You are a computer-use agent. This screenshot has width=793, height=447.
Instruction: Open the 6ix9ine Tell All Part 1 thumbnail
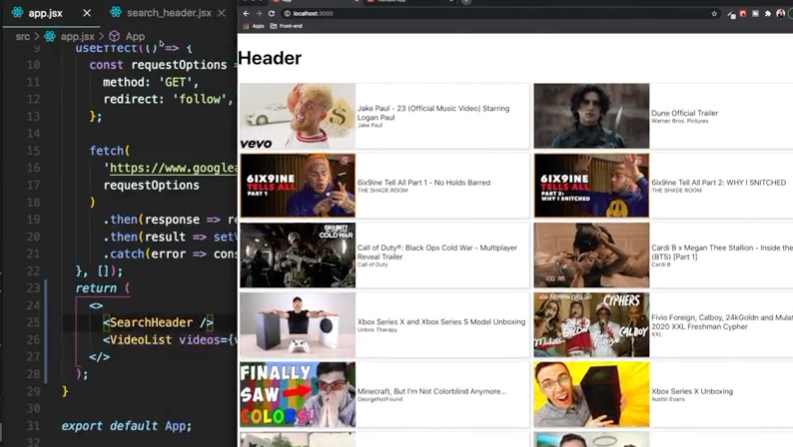(297, 186)
